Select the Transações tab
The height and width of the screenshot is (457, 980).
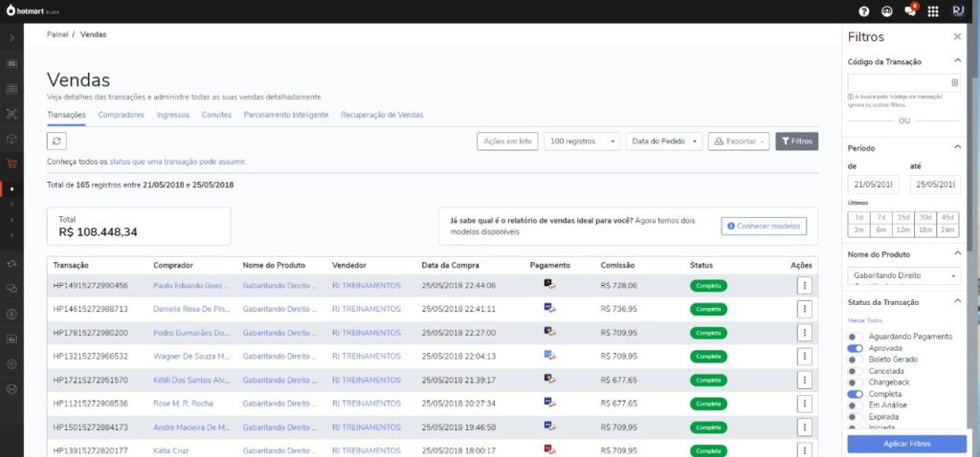[66, 115]
